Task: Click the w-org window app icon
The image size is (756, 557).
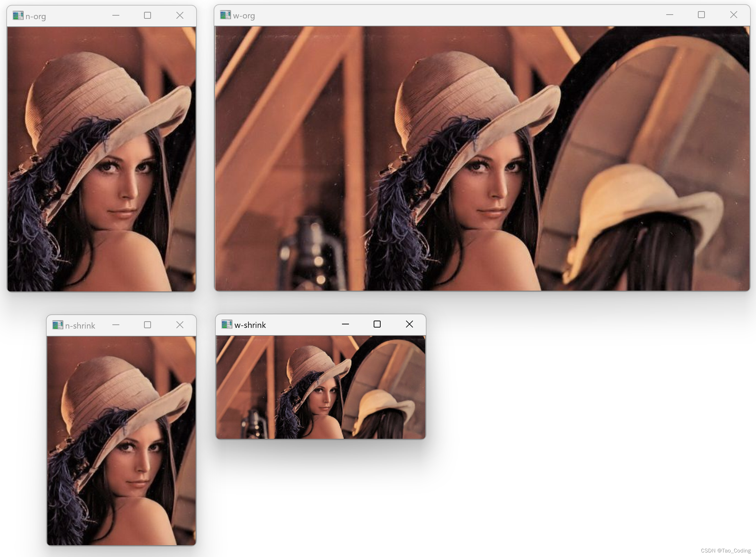Action: [x=225, y=15]
